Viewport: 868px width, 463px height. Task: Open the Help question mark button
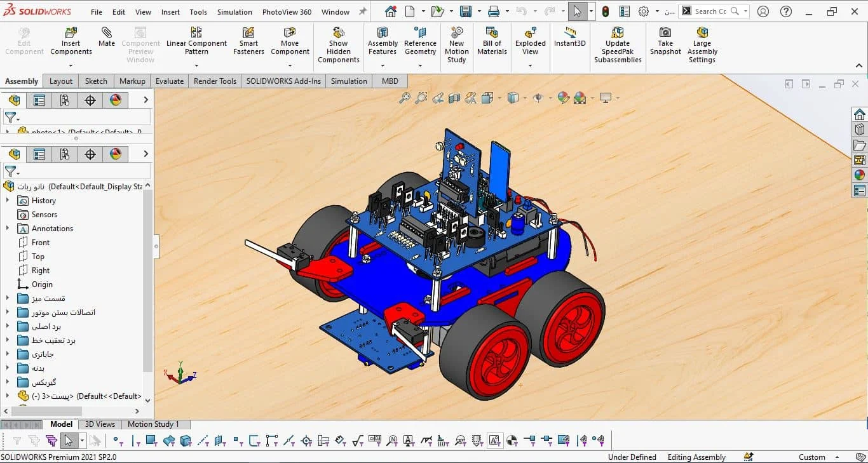(x=786, y=11)
